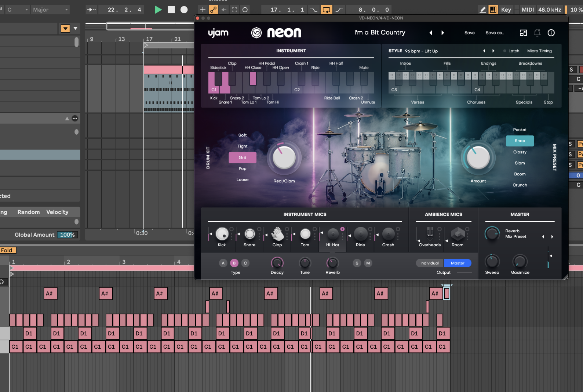The height and width of the screenshot is (392, 583).
Task: Select previous style with left arrow
Action: point(484,51)
